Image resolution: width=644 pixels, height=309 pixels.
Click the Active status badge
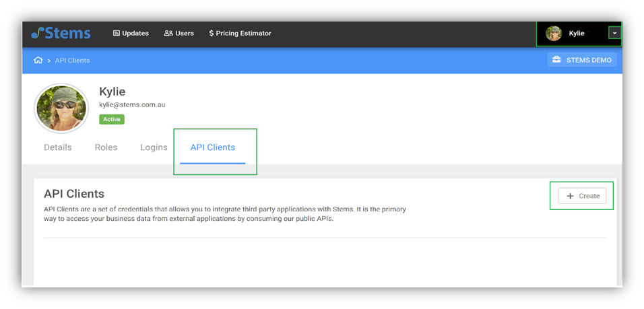112,119
